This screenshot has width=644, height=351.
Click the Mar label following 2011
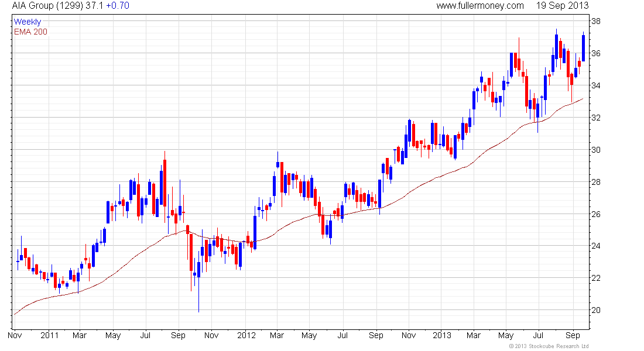pos(79,335)
